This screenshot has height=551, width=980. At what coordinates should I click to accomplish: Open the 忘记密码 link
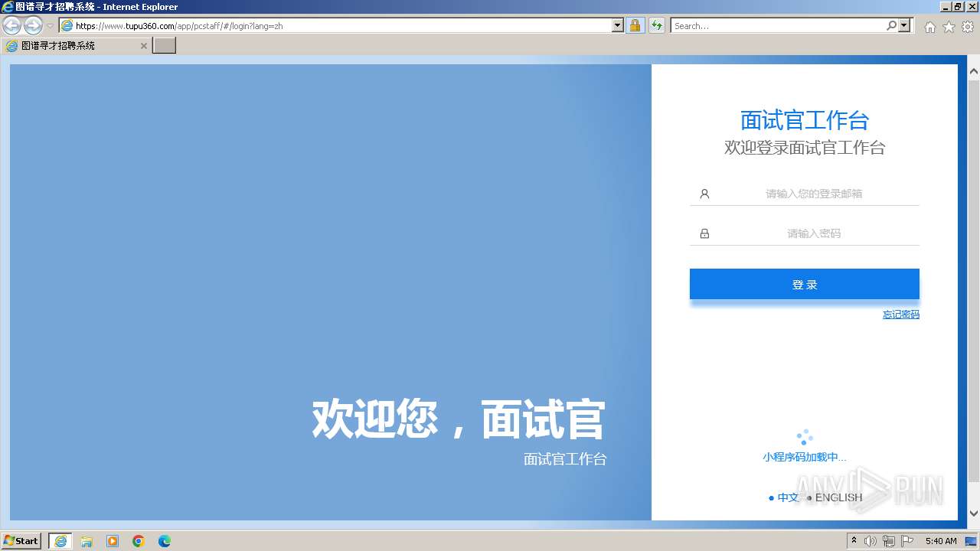pos(901,315)
